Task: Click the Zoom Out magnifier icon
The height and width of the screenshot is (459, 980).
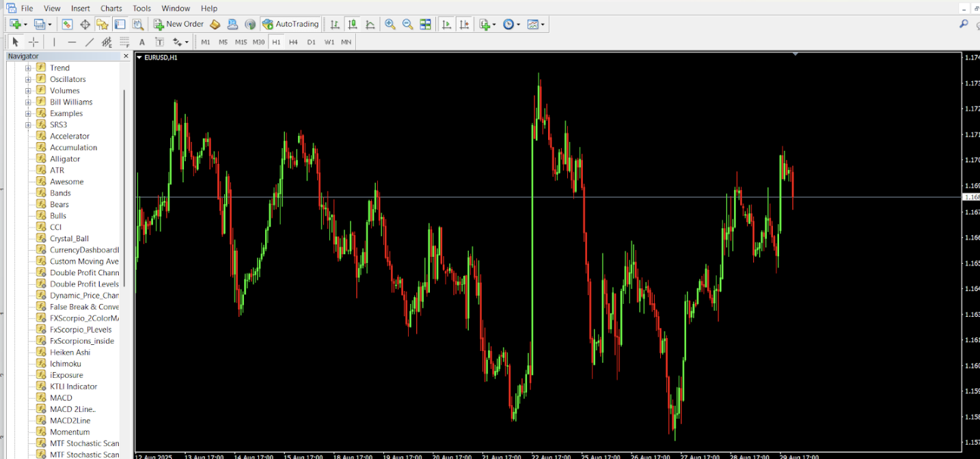Action: [408, 25]
